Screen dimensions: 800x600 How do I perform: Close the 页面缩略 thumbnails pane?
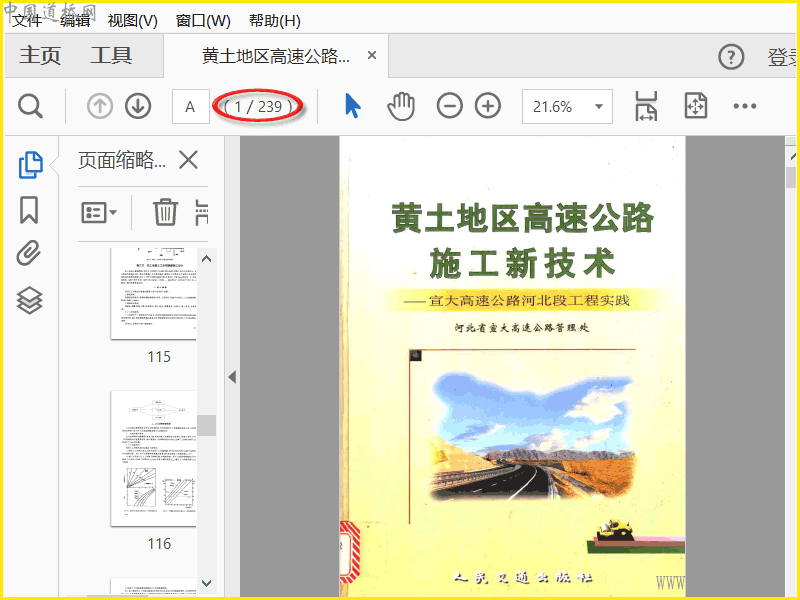click(x=188, y=160)
